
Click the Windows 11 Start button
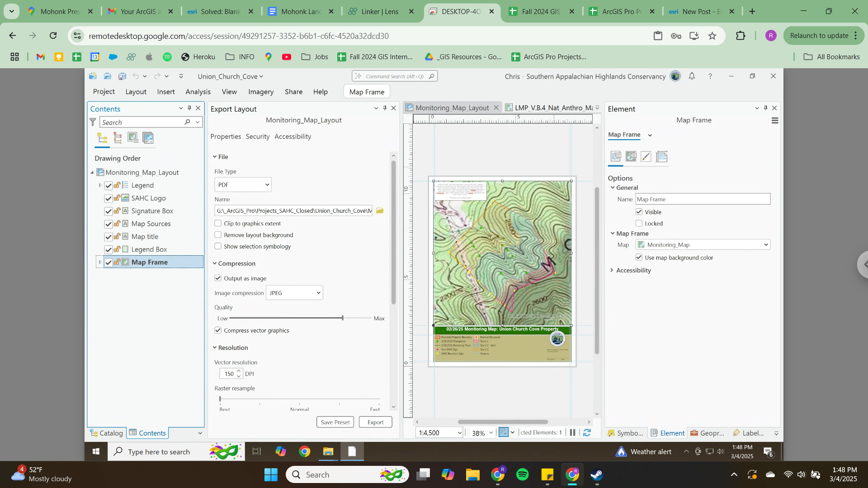pyautogui.click(x=271, y=474)
